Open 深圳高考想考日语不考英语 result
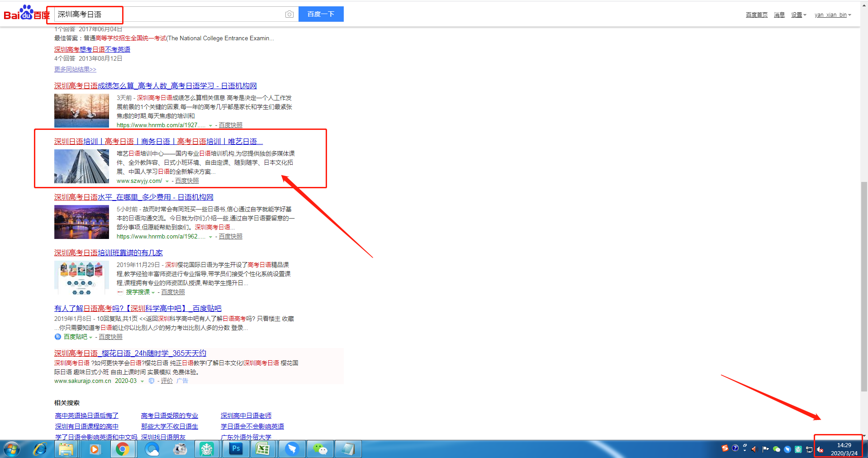The image size is (868, 458). point(92,49)
